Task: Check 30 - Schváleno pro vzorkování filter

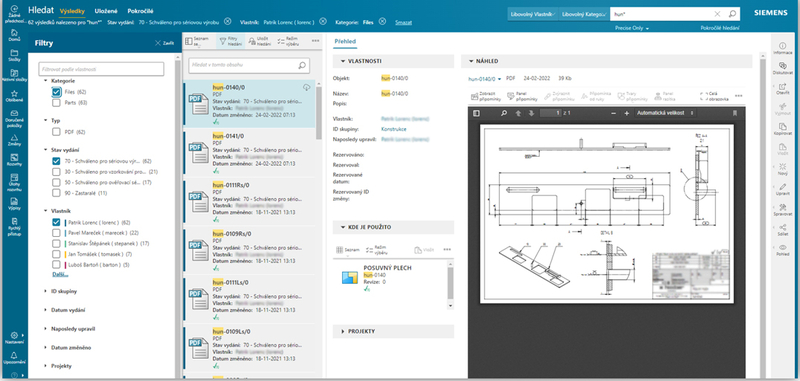Action: click(x=57, y=172)
